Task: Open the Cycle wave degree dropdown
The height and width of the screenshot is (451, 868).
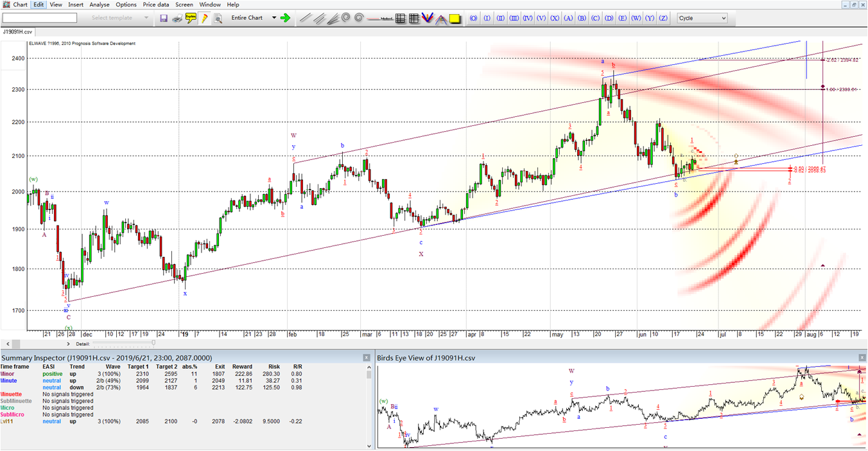Action: click(702, 18)
